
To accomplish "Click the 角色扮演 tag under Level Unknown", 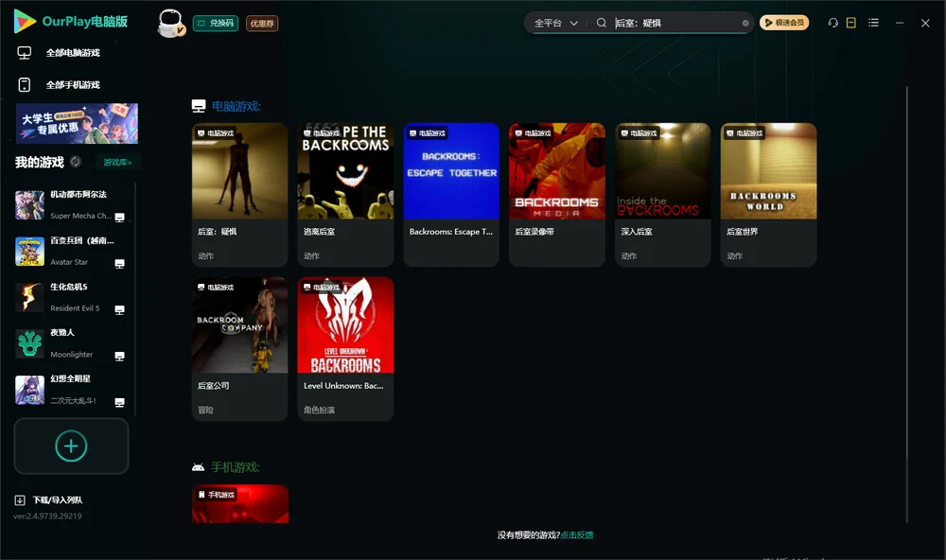I will (x=319, y=410).
